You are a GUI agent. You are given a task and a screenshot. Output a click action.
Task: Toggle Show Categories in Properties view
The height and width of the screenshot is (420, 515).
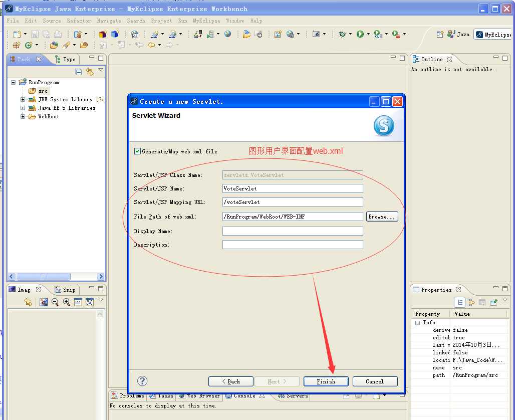(x=459, y=302)
